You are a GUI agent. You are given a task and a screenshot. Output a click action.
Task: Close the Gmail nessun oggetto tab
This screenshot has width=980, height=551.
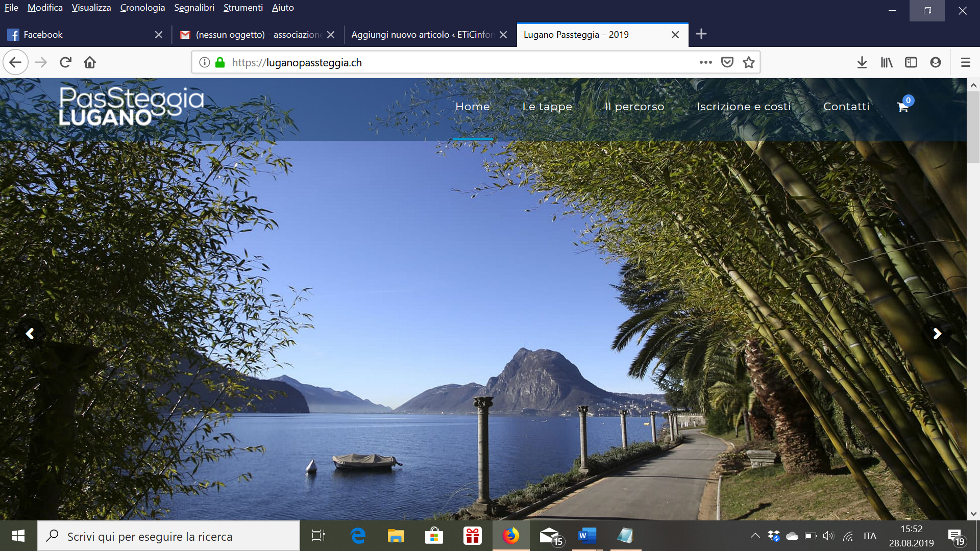point(331,35)
